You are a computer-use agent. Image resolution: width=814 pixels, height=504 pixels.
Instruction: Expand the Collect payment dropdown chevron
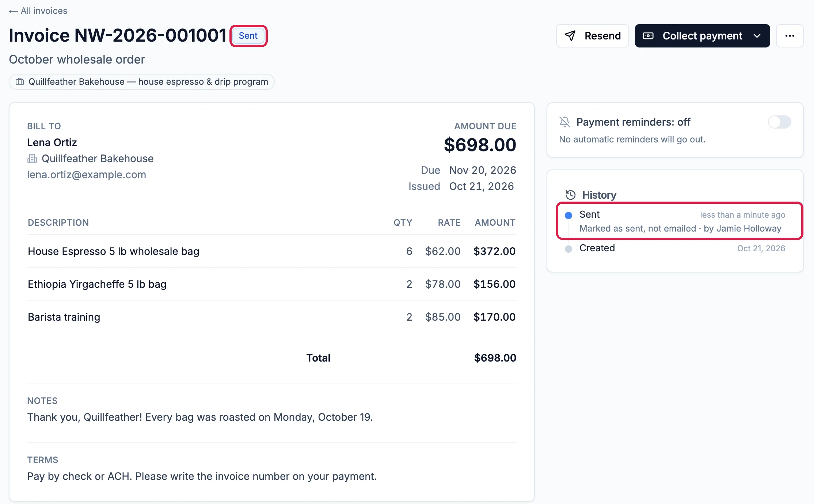(x=757, y=36)
